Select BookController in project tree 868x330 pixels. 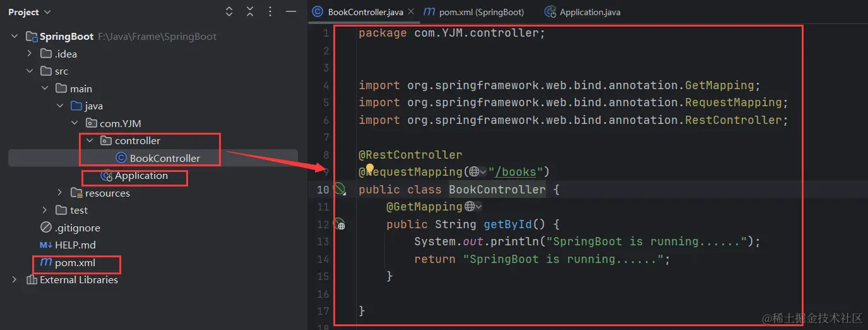(x=165, y=158)
